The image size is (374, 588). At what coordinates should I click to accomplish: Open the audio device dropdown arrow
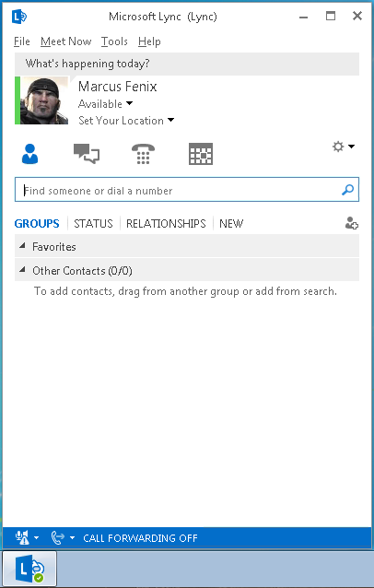point(36,537)
